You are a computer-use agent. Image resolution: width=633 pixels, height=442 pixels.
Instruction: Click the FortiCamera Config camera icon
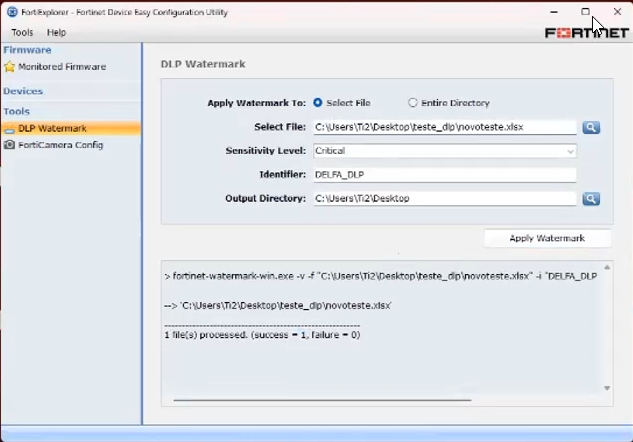pos(9,145)
